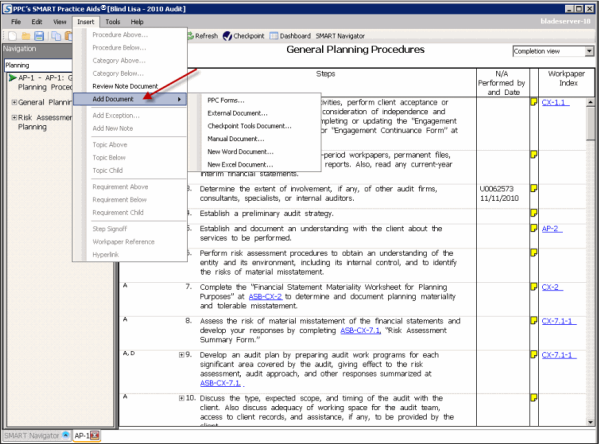
Task: Open the Tools menu
Action: tap(113, 21)
